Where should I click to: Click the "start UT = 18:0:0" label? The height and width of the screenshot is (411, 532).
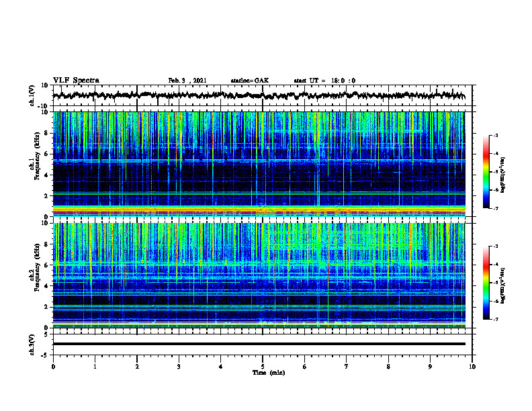tap(324, 81)
